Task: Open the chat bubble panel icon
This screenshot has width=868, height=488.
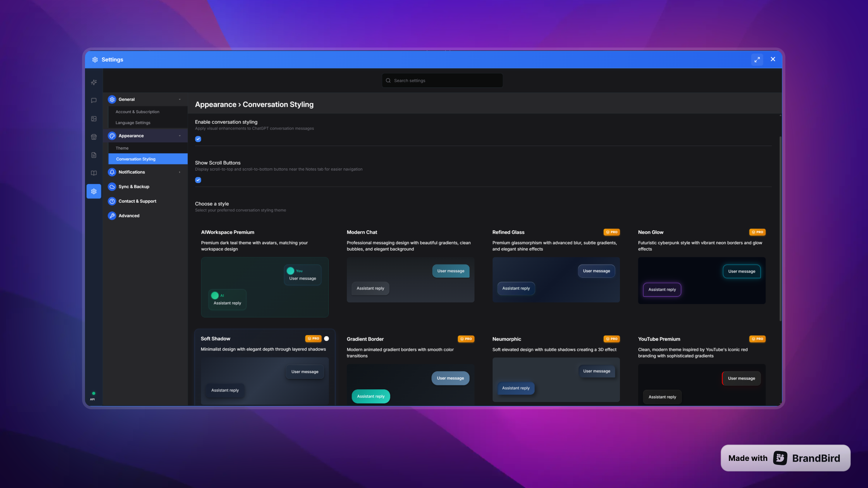Action: click(94, 100)
